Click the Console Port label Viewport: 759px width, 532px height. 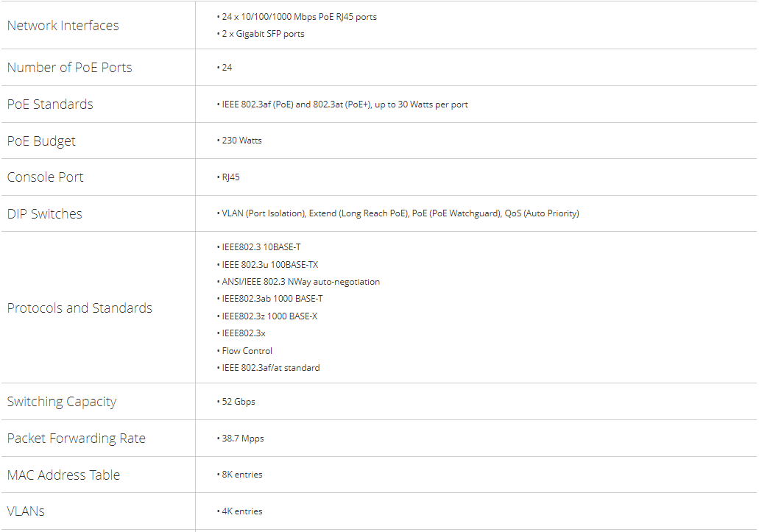pos(45,177)
